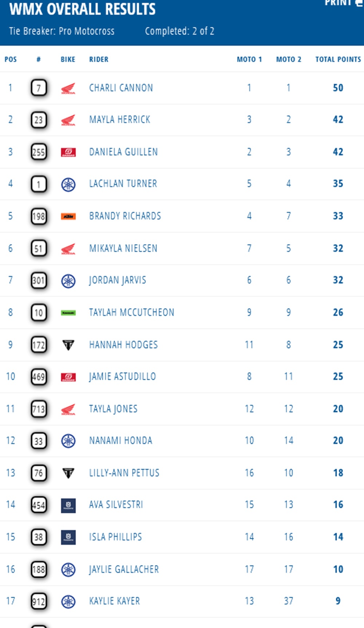Screen dimensions: 364x628
Task: Click KTM logo beside Brandy Richards
Action: point(68,217)
